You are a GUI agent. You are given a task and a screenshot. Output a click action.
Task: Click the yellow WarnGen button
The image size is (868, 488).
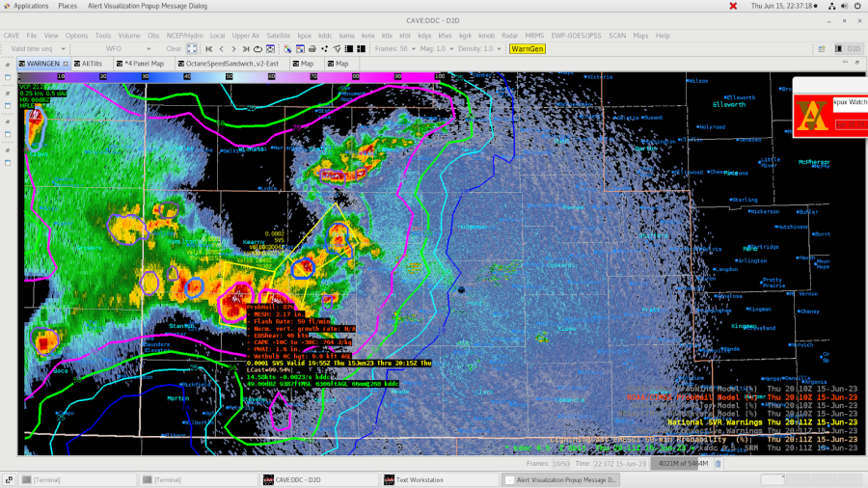pyautogui.click(x=528, y=48)
